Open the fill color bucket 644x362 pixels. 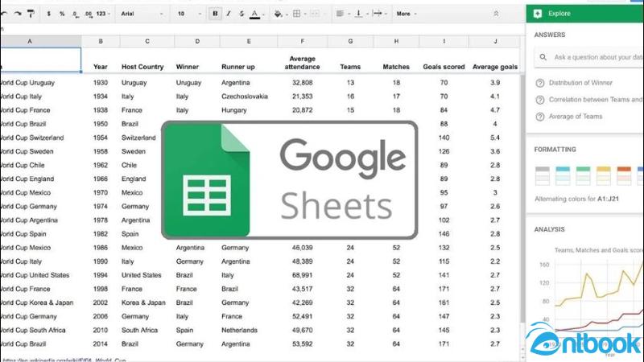tap(280, 14)
